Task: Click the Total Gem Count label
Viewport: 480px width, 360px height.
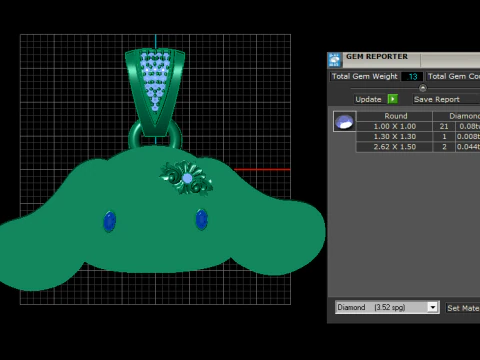Action: coord(453,76)
